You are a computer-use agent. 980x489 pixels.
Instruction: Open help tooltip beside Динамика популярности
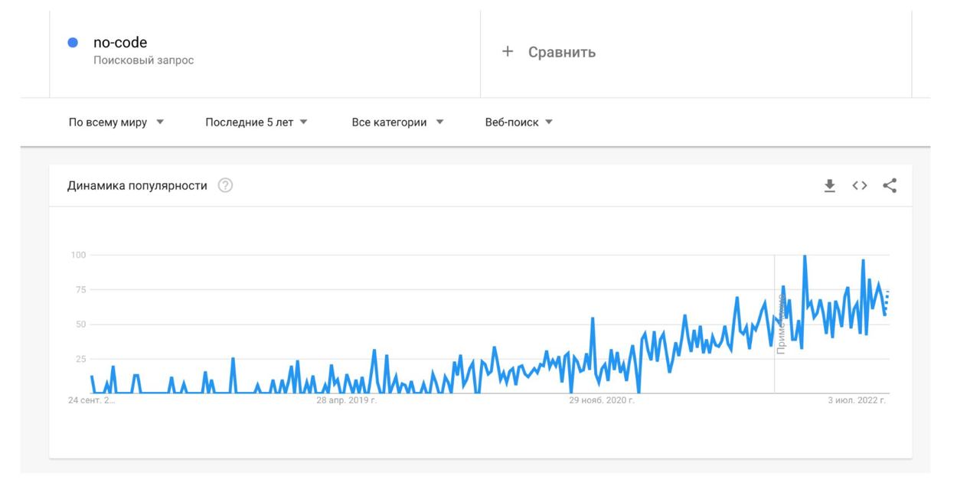coord(225,186)
